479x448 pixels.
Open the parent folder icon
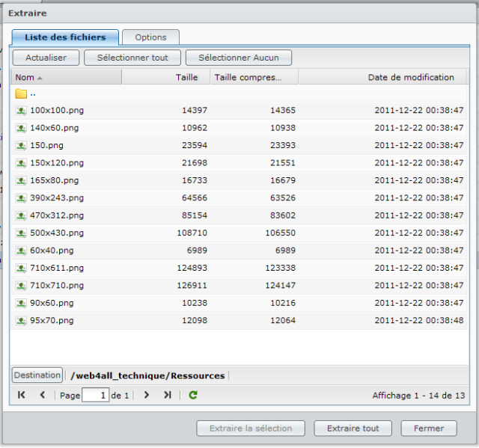pyautogui.click(x=21, y=93)
